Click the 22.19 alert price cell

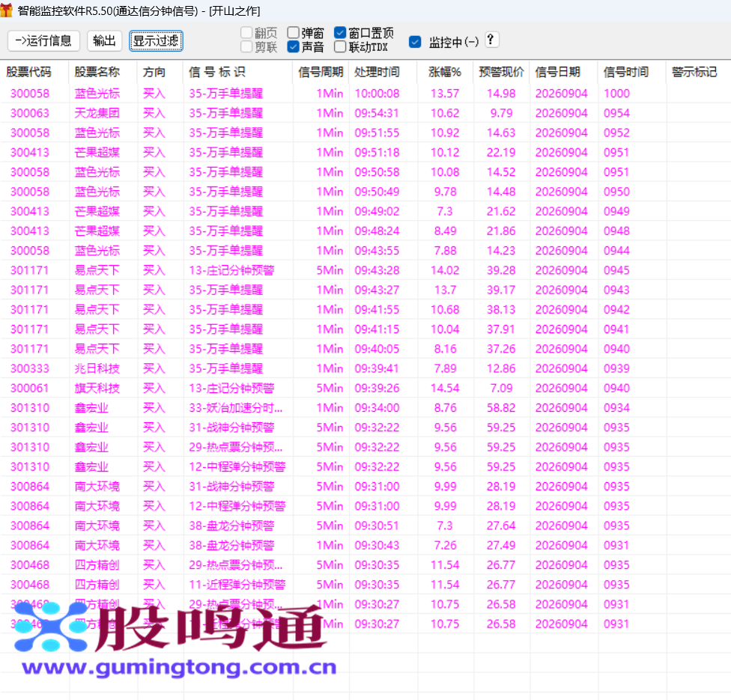pyautogui.click(x=501, y=153)
